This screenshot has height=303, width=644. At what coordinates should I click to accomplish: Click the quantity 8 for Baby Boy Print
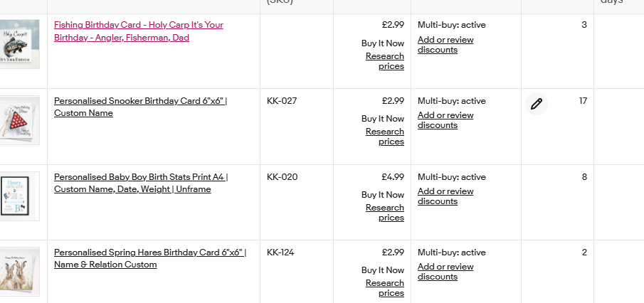(584, 177)
